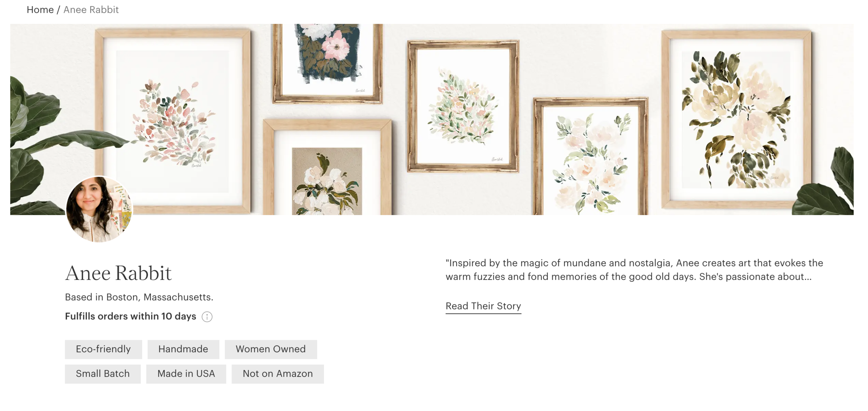The image size is (868, 411).
Task: Select the Eco-friendly tag
Action: point(103,349)
